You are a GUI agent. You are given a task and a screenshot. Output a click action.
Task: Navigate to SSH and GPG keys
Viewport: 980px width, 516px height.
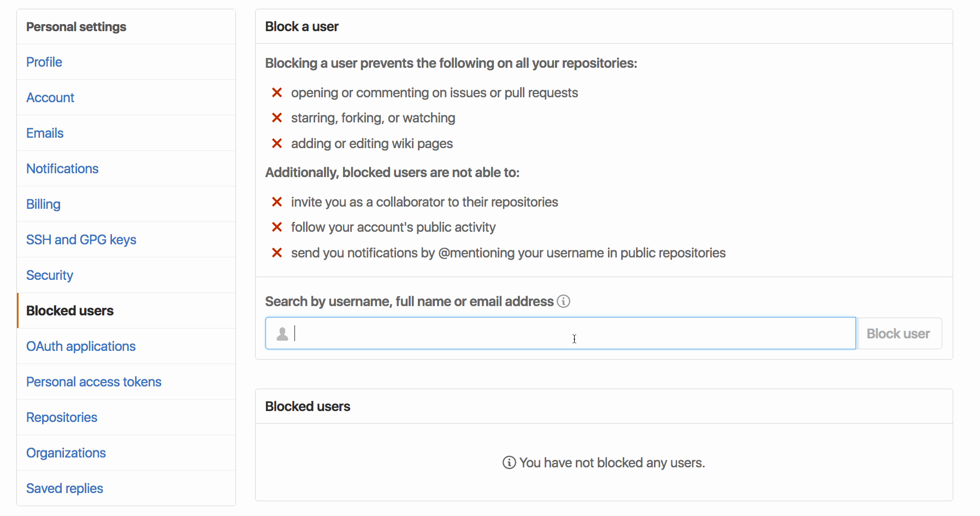81,239
